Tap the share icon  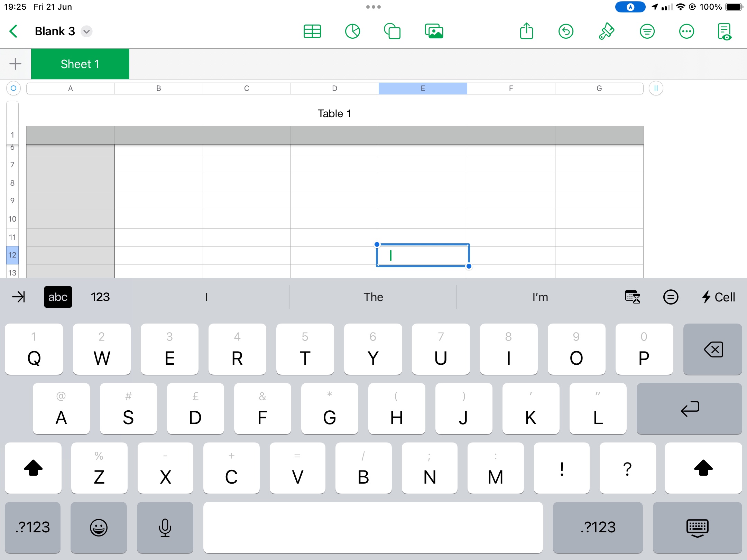[526, 31]
